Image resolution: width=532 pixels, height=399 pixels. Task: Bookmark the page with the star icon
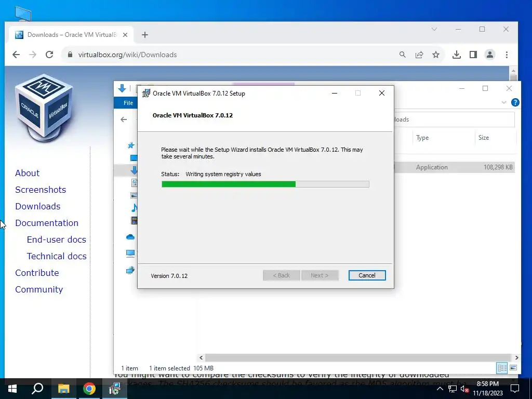point(436,55)
